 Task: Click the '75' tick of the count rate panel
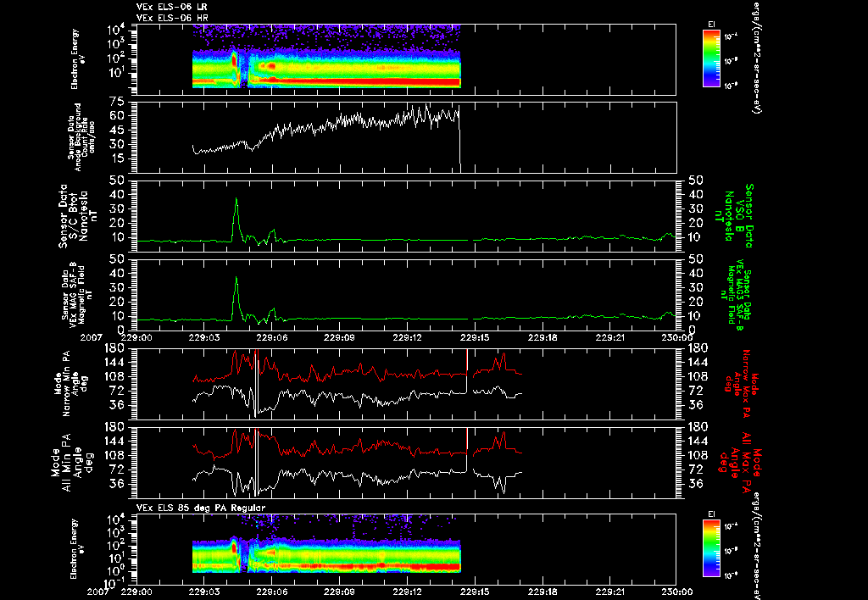coord(116,102)
